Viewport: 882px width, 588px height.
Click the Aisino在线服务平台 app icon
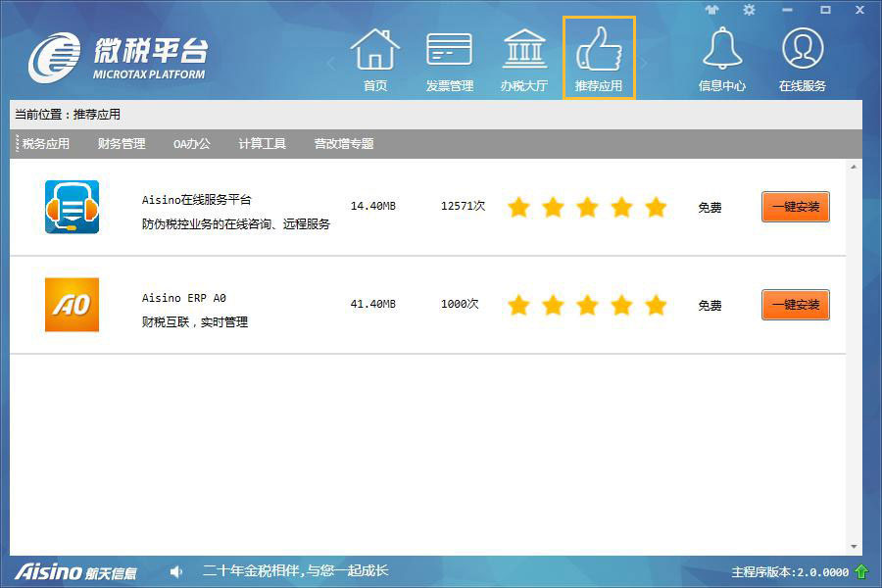71,207
